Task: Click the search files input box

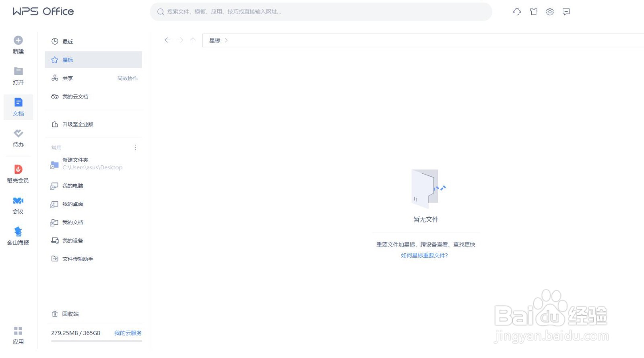Action: [321, 12]
